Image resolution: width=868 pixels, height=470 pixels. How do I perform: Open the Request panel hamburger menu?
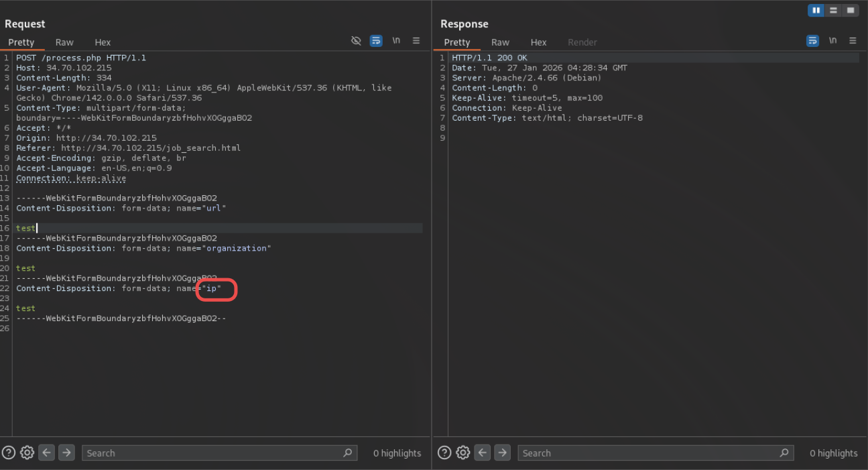416,41
